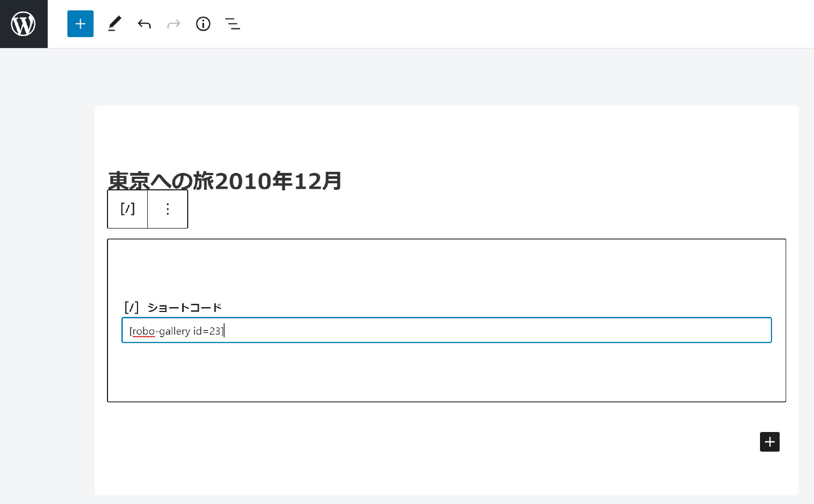This screenshot has width=814, height=504.
Task: Undo the last change
Action: [144, 24]
